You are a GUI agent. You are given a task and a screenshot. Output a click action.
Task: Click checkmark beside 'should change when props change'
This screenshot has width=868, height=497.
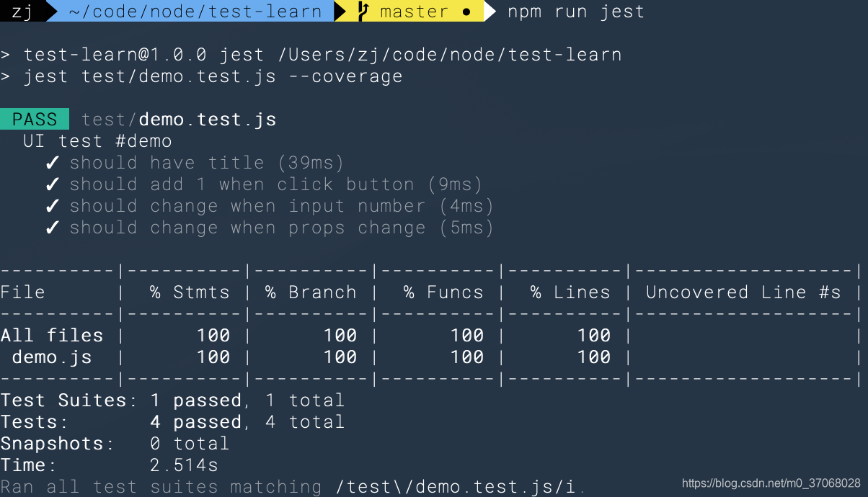(52, 228)
